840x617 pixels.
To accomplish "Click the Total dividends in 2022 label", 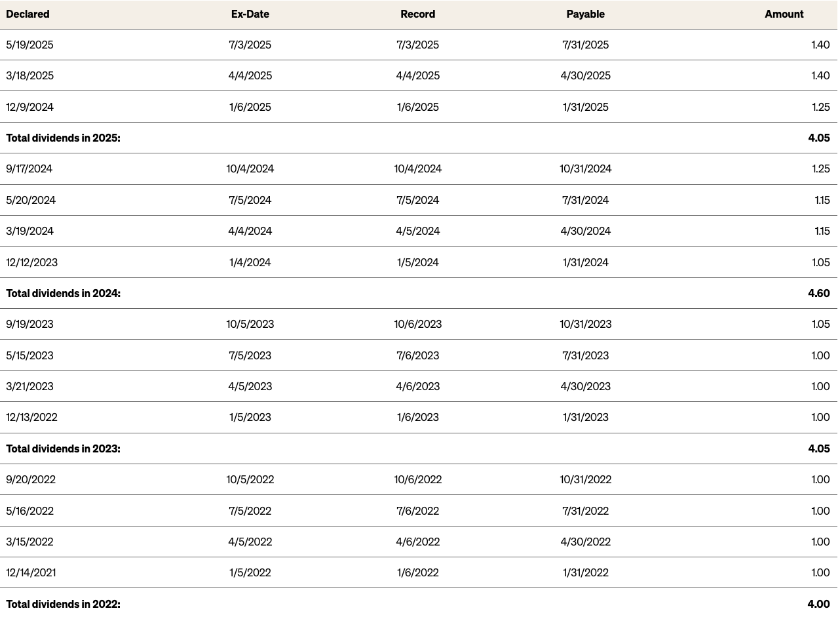I will pyautogui.click(x=63, y=604).
